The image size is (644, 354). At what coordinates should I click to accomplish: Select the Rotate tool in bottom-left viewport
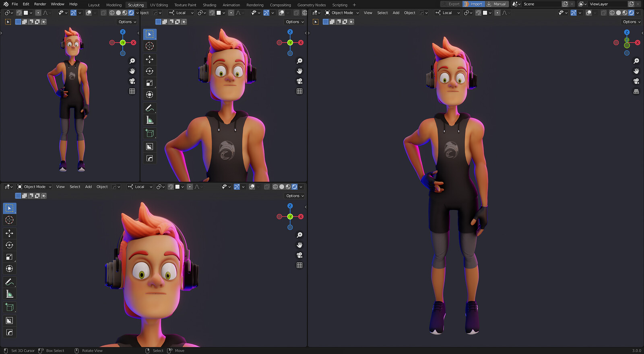tap(10, 245)
